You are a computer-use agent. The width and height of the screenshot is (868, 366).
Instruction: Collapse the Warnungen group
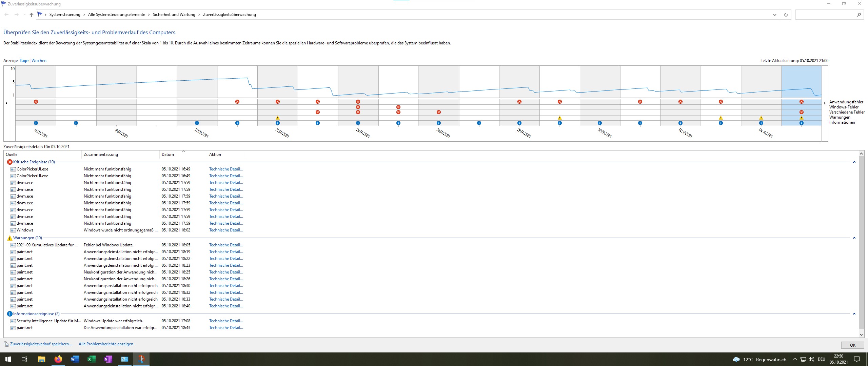pos(854,238)
